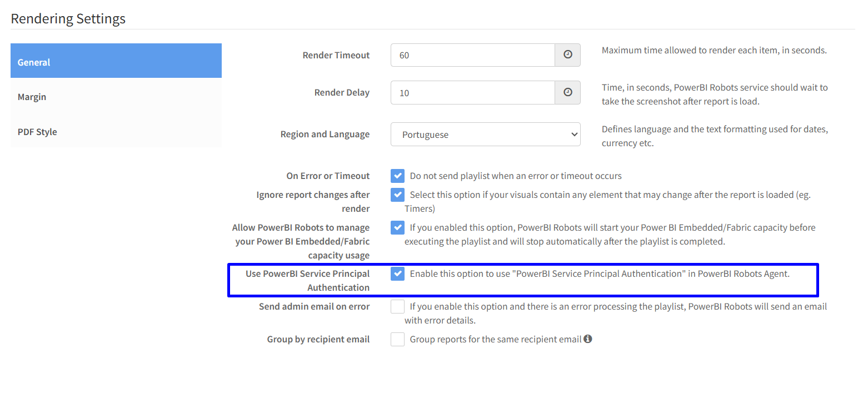Uncheck Use PowerBI Service Principal Authentication

(x=397, y=274)
